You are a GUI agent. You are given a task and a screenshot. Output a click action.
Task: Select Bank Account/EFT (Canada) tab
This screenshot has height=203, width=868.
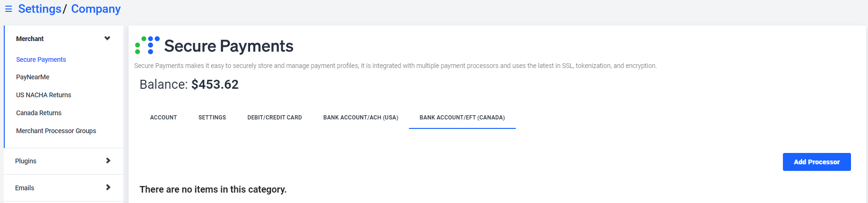462,118
